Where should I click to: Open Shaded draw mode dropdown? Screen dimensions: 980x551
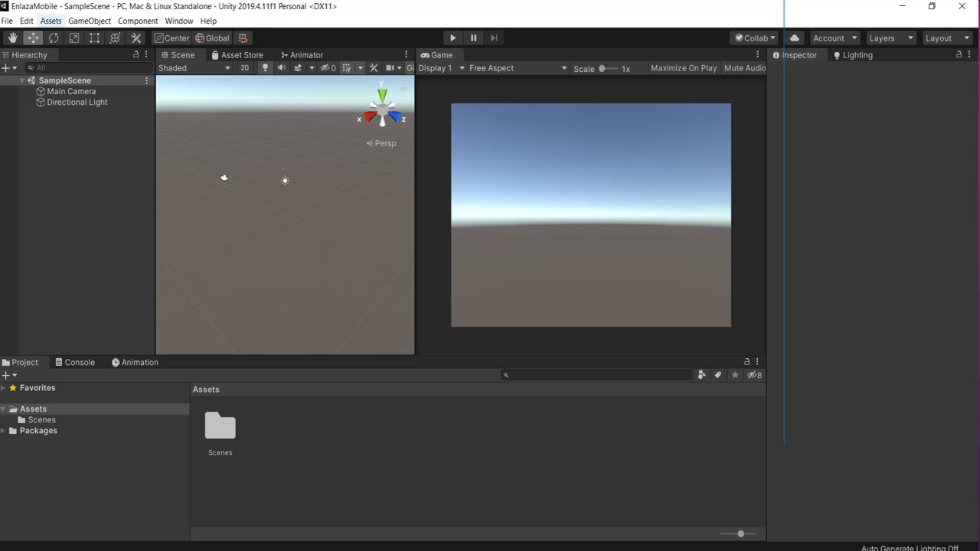[194, 68]
